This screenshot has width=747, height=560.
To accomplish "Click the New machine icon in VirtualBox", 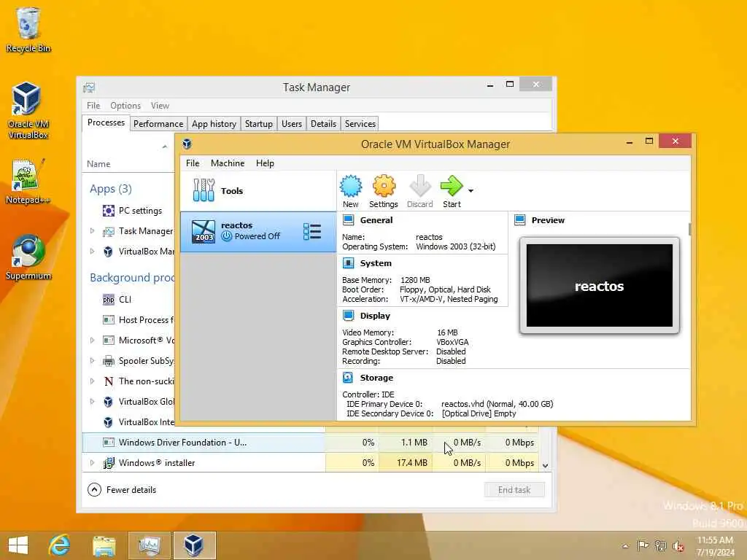I will click(x=351, y=191).
